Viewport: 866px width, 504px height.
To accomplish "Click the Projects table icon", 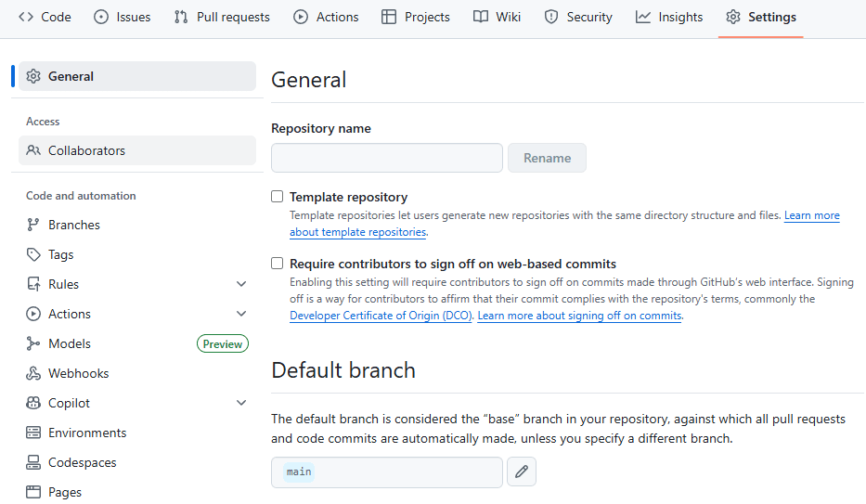I will click(389, 17).
